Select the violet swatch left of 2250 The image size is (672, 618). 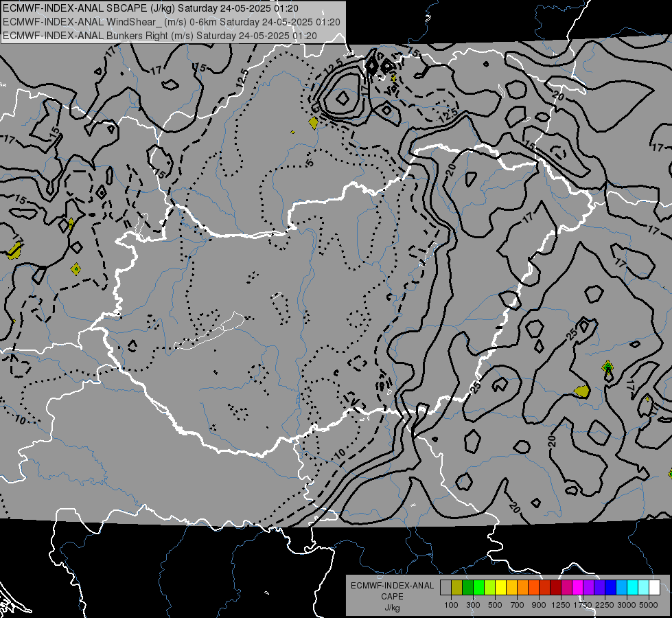tap(599, 588)
